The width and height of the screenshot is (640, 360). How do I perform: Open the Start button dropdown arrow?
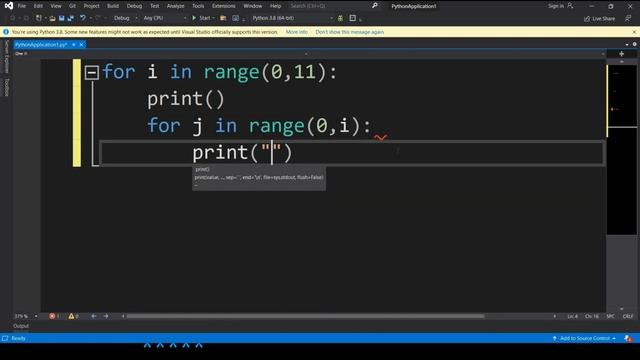click(x=213, y=18)
